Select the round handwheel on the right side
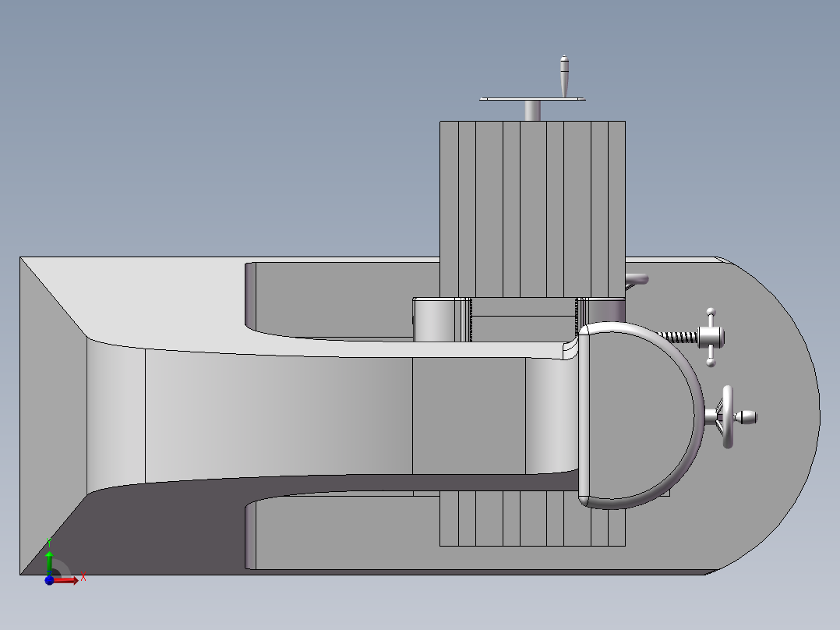 click(728, 416)
